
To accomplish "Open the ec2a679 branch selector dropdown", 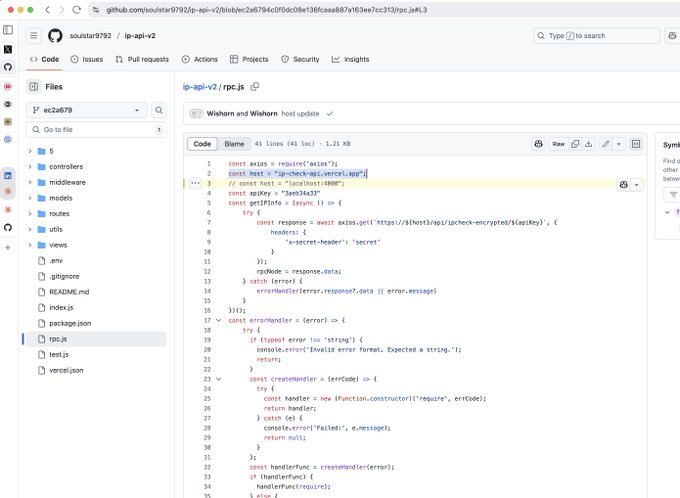I will point(87,110).
